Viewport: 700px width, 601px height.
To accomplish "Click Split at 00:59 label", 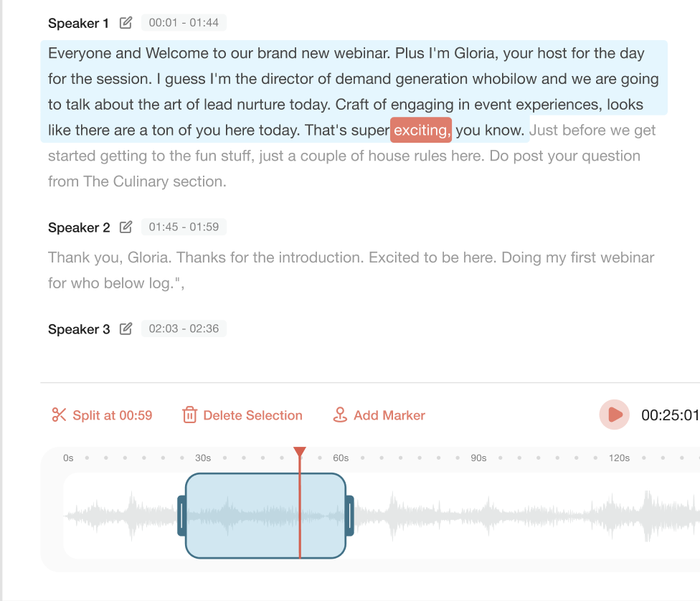I will pyautogui.click(x=113, y=415).
